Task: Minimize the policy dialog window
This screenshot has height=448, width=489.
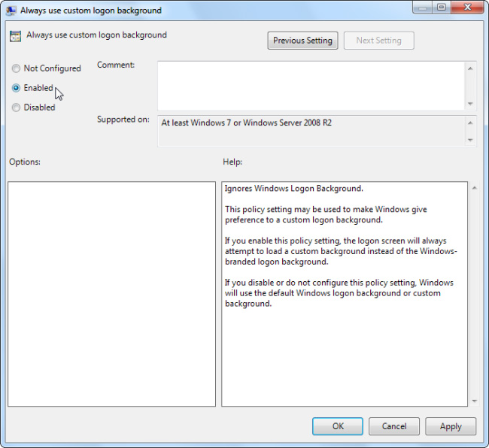Action: 423,8
